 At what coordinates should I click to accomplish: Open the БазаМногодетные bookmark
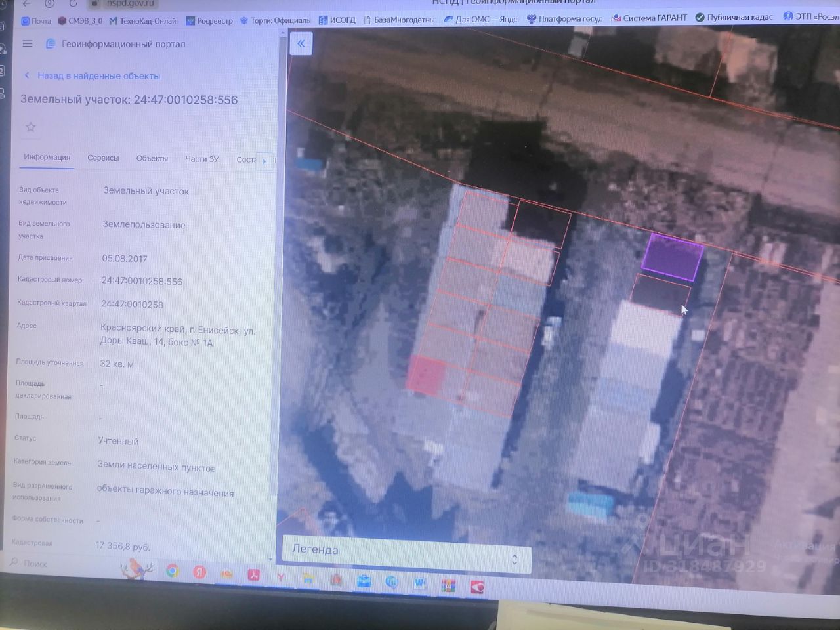(399, 20)
